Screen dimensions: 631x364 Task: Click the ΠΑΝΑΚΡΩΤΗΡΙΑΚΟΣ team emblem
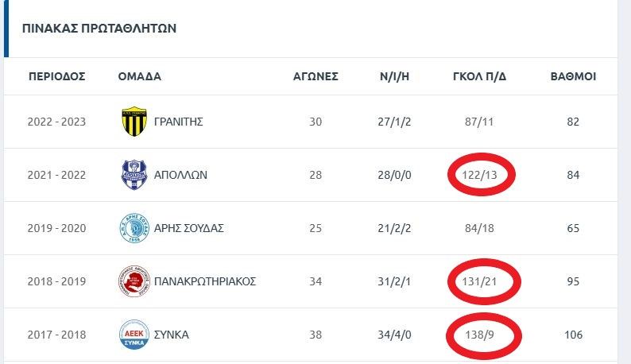pos(134,281)
